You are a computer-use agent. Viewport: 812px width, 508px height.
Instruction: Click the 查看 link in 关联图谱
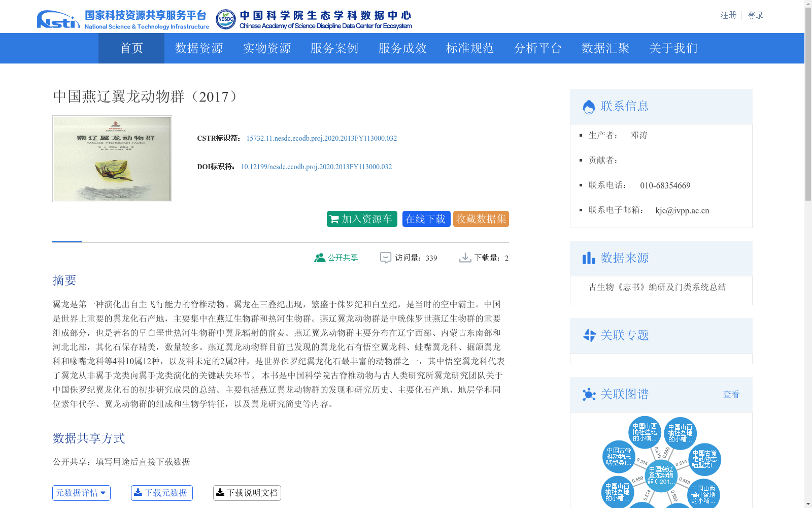point(731,394)
